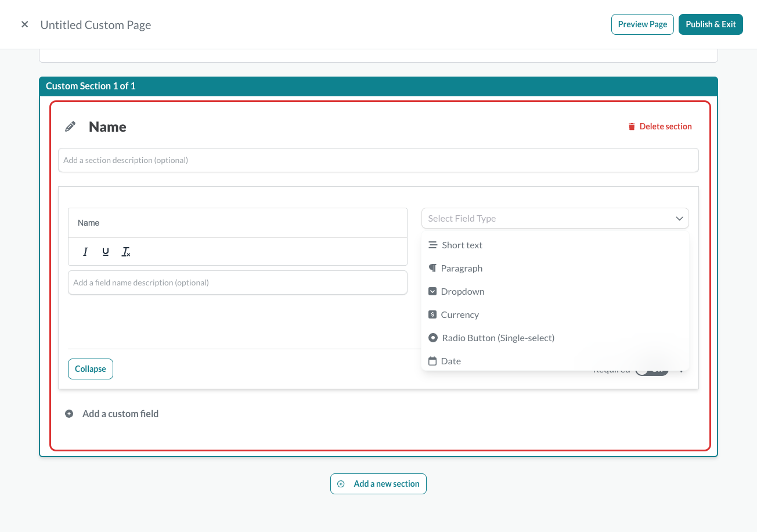The width and height of the screenshot is (757, 532).
Task: Delete this section
Action: 659,126
